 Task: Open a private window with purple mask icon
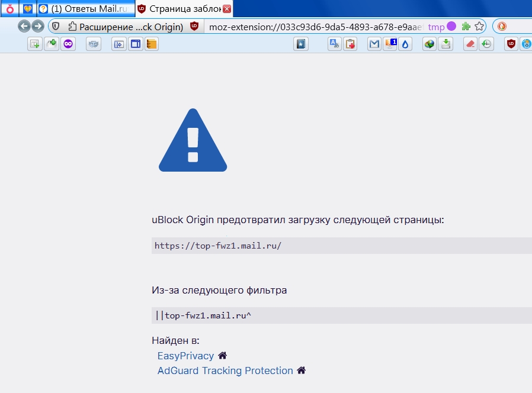68,44
